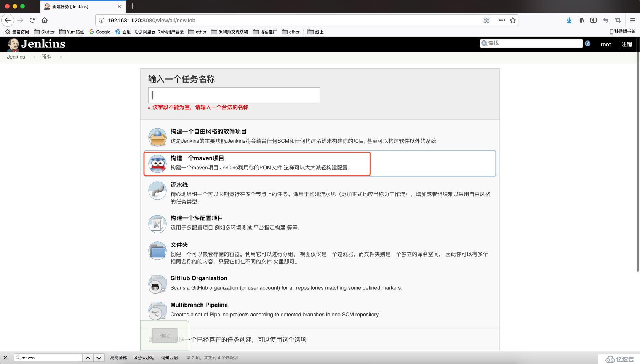Viewport: 640px width, 364px height.
Task: Open the 阿里云-RAM用户登录 bookmark
Action: [x=160, y=32]
